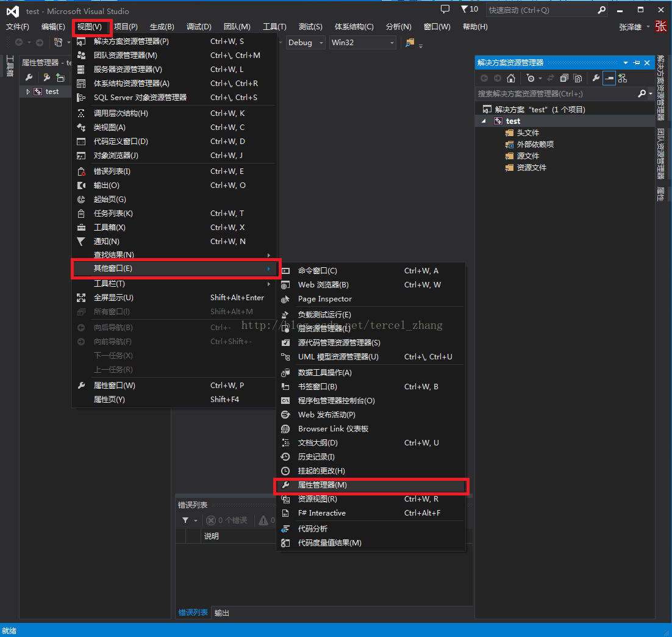
Task: Choose Page Inspector in submenu
Action: tap(371, 299)
